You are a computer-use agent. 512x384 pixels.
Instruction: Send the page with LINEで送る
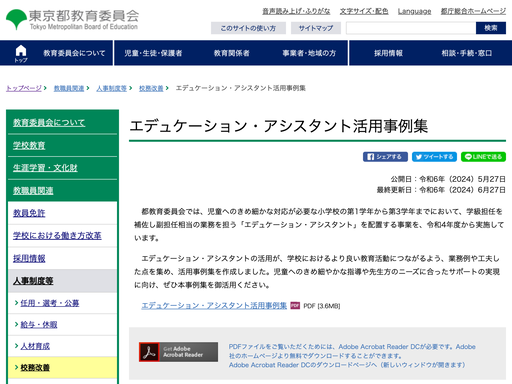tap(483, 157)
